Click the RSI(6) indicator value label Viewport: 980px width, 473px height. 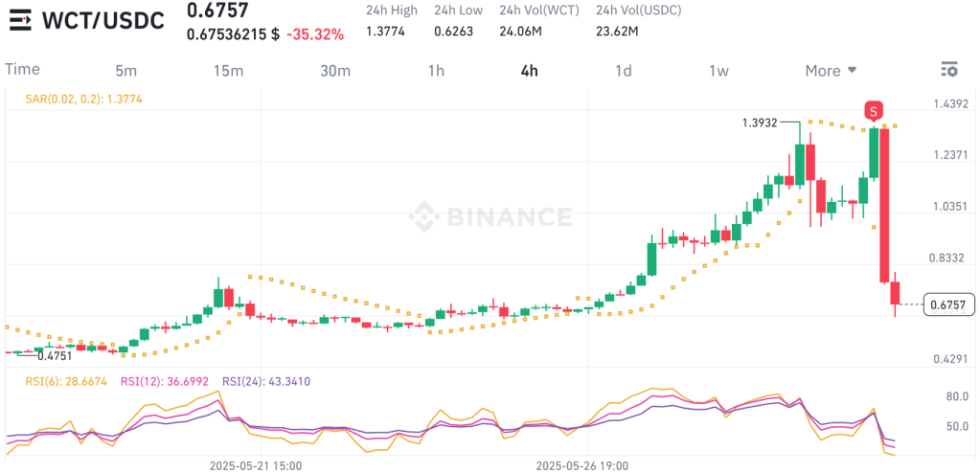66,381
